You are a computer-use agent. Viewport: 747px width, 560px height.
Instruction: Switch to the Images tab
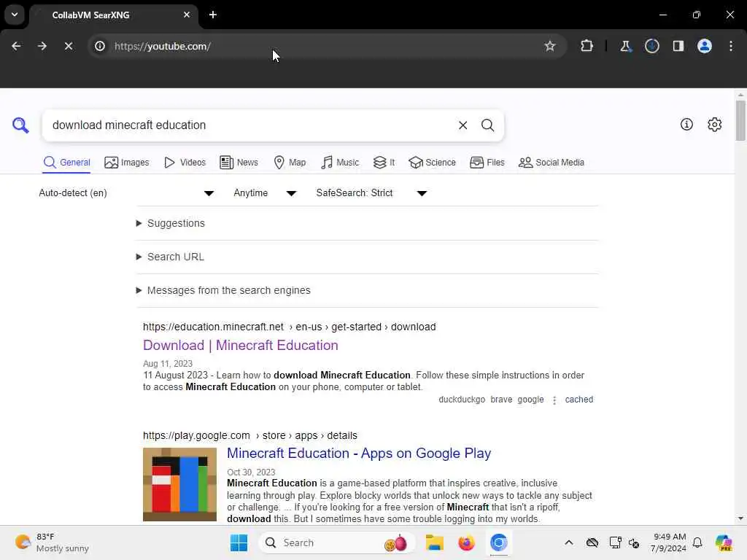pyautogui.click(x=127, y=163)
